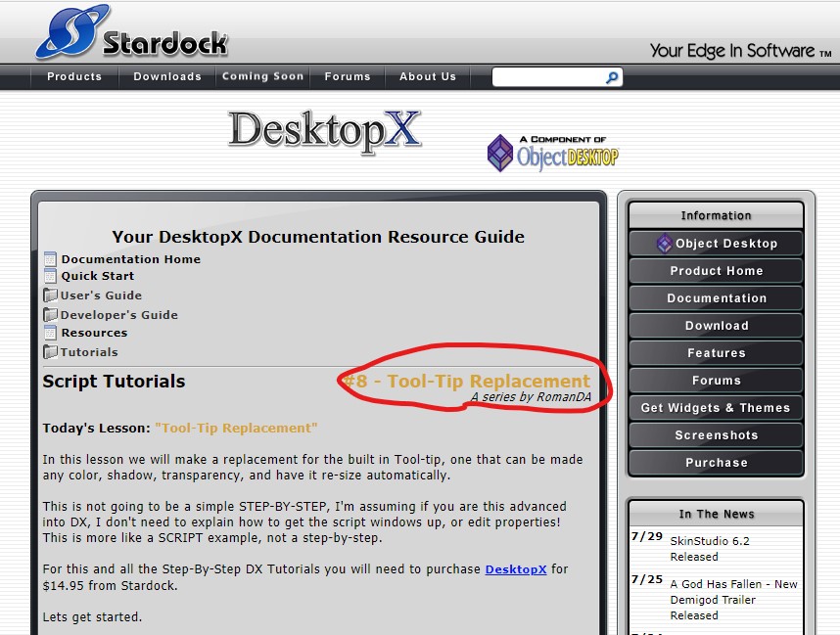Open the Downloads menu
840x635 pixels.
pyautogui.click(x=167, y=76)
